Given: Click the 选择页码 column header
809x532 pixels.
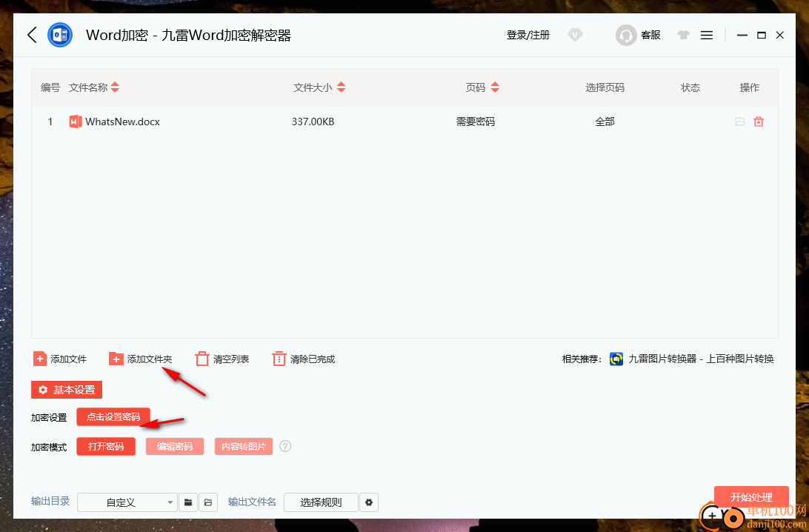Looking at the screenshot, I should [x=605, y=87].
